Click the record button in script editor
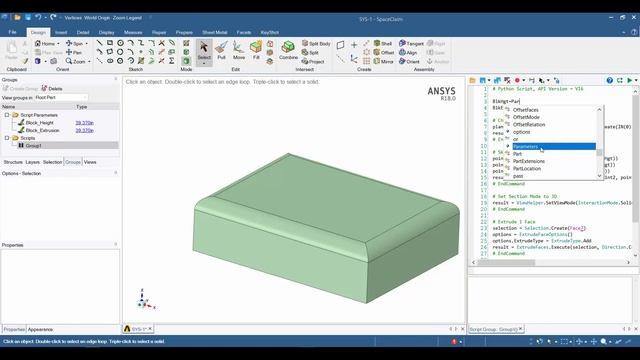The height and width of the screenshot is (360, 640). coord(517,80)
